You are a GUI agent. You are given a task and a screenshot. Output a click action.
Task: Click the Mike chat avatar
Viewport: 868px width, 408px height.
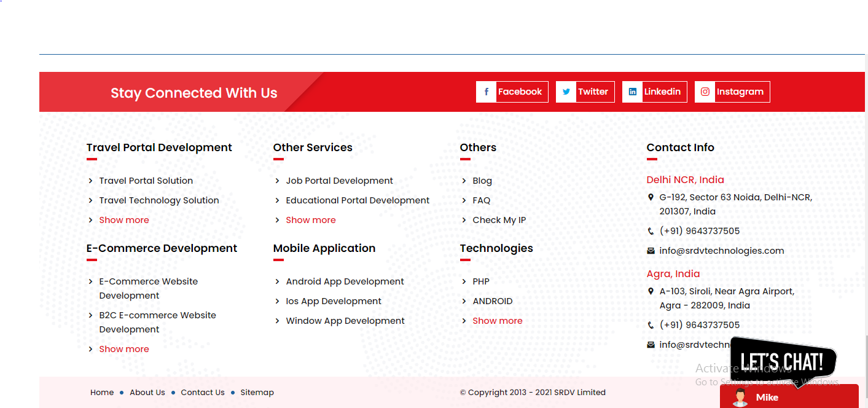(740, 397)
